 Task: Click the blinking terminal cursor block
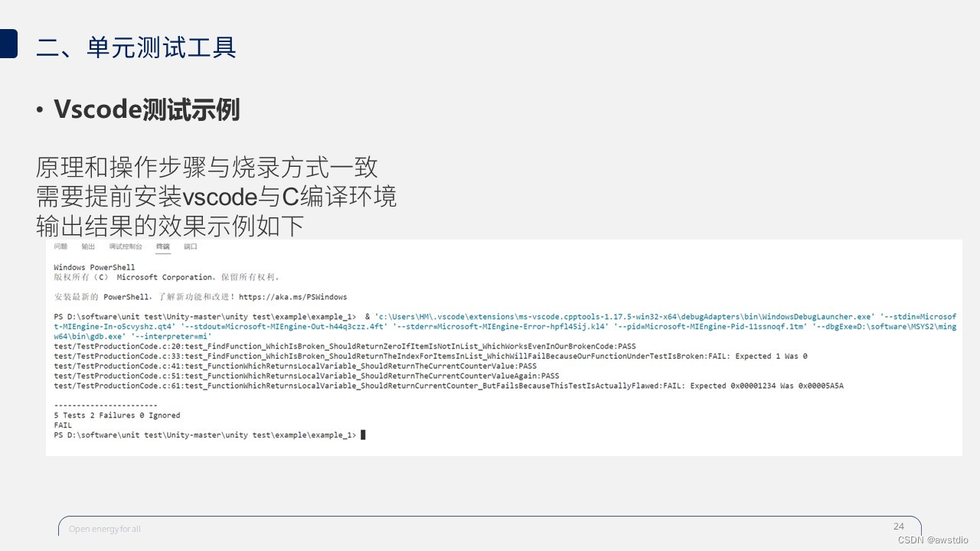[364, 435]
